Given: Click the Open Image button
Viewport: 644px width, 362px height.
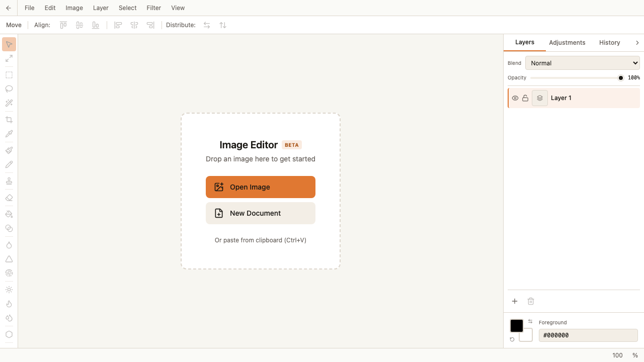Looking at the screenshot, I should (261, 187).
